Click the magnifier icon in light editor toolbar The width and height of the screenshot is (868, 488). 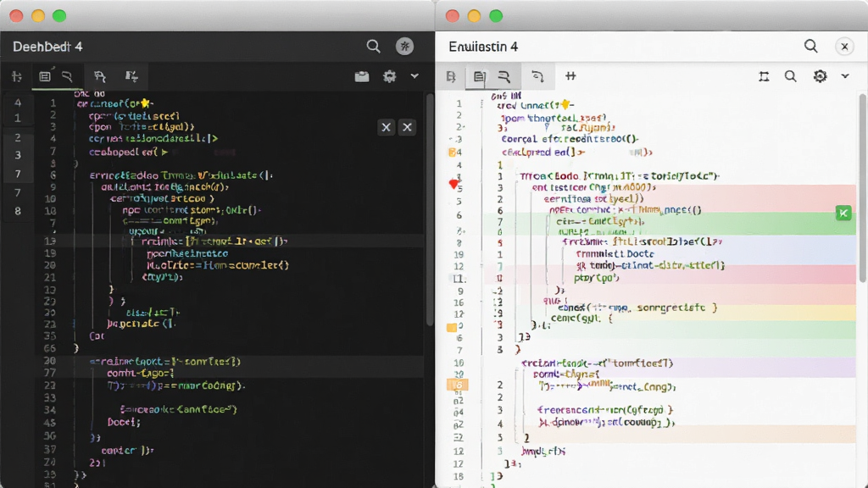791,76
